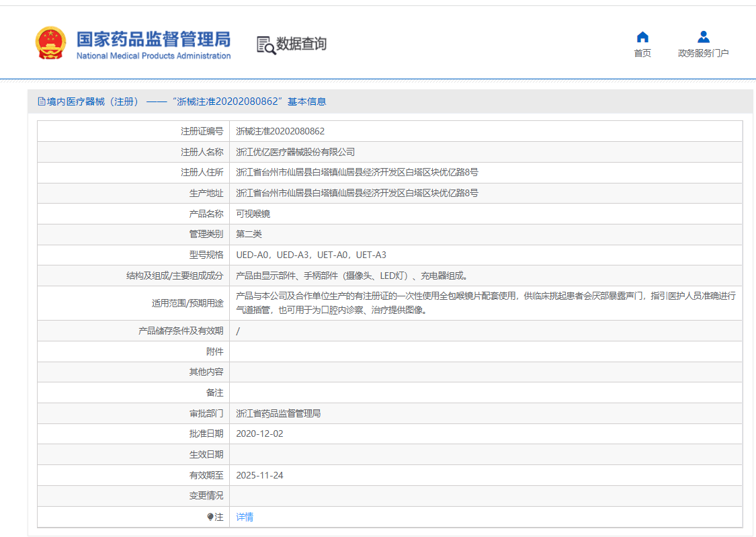756x537 pixels.
Task: Click the 型号规格 row label
Action: coord(206,255)
